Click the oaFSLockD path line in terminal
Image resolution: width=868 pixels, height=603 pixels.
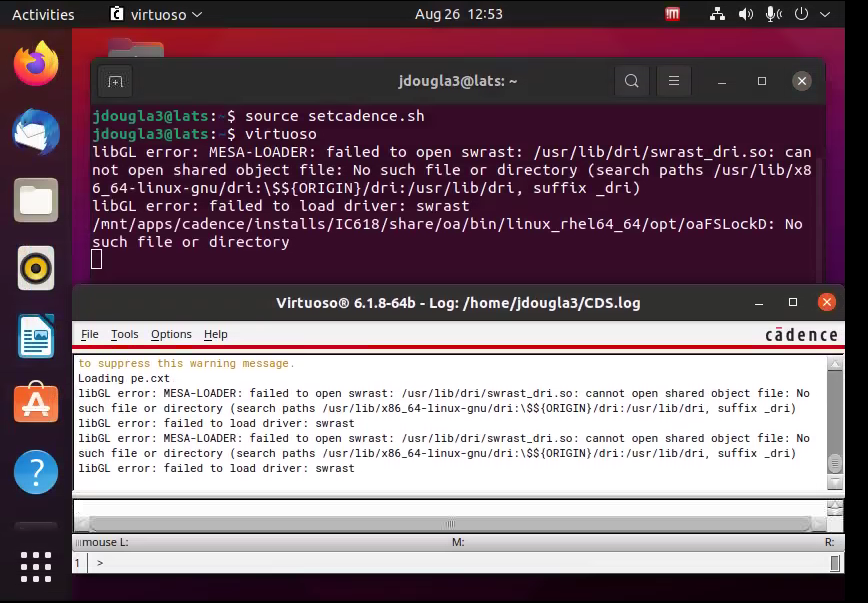pos(447,224)
